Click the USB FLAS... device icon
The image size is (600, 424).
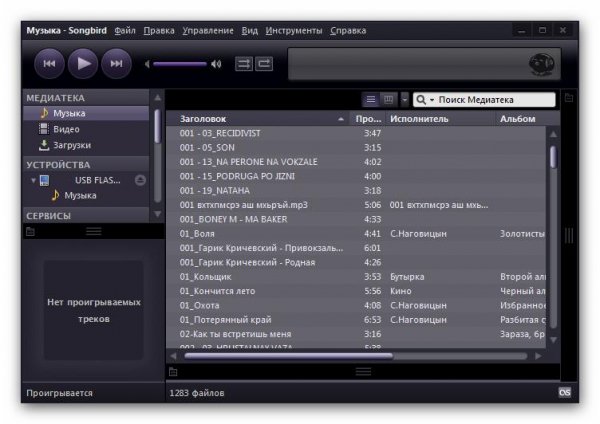(x=45, y=180)
